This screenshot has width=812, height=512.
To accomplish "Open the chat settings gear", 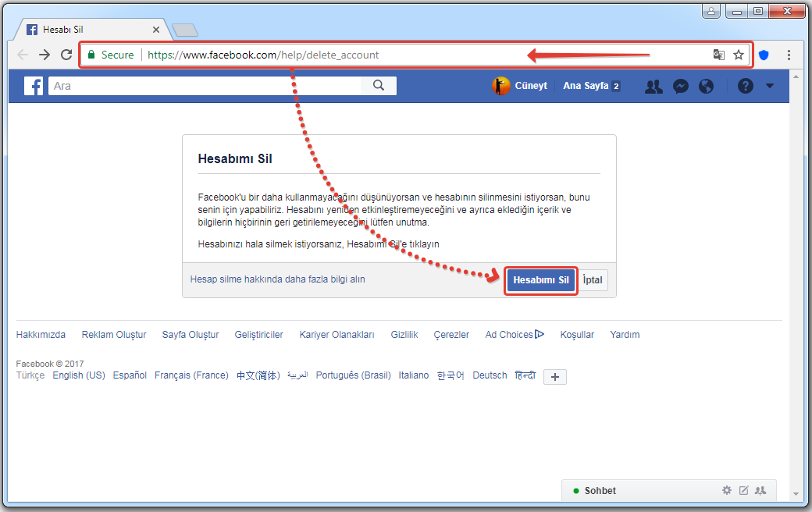I will (x=727, y=490).
